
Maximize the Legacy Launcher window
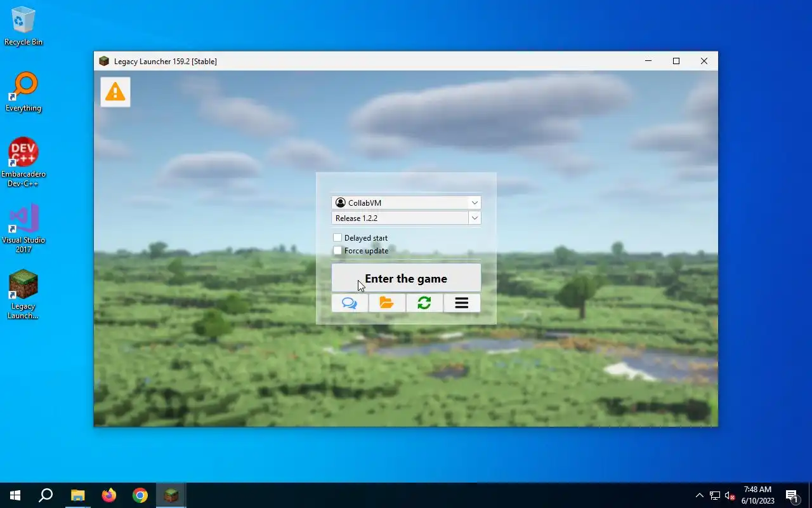pos(676,61)
